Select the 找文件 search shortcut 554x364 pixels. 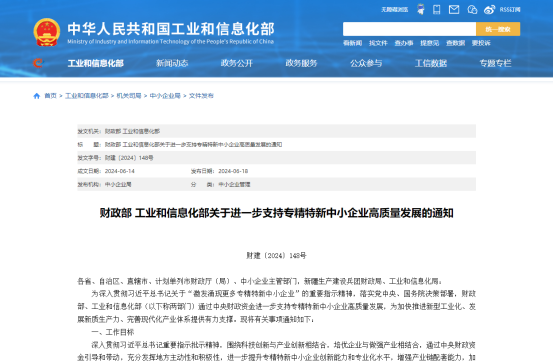378,43
